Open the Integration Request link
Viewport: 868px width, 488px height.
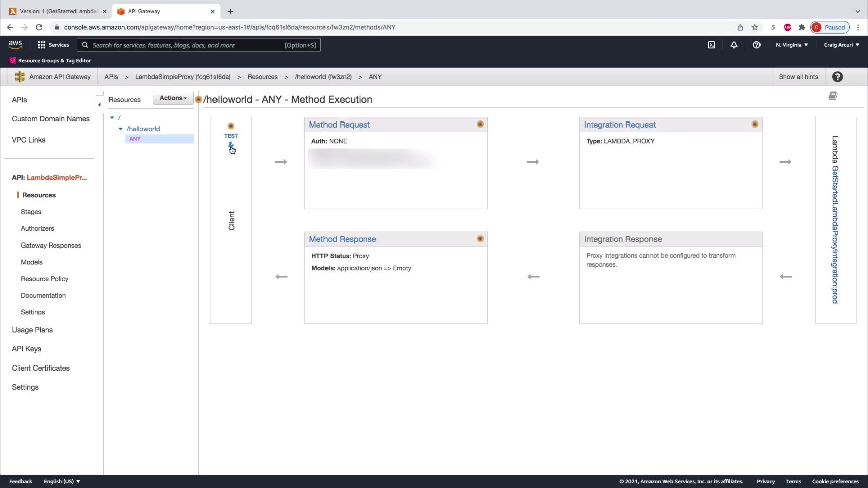tap(619, 125)
